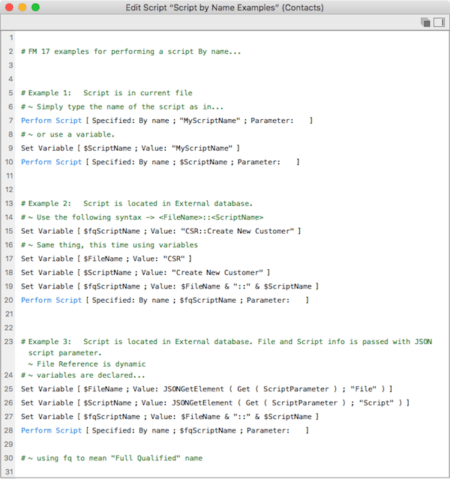
Task: Click the red close window button
Action: pos(9,7)
